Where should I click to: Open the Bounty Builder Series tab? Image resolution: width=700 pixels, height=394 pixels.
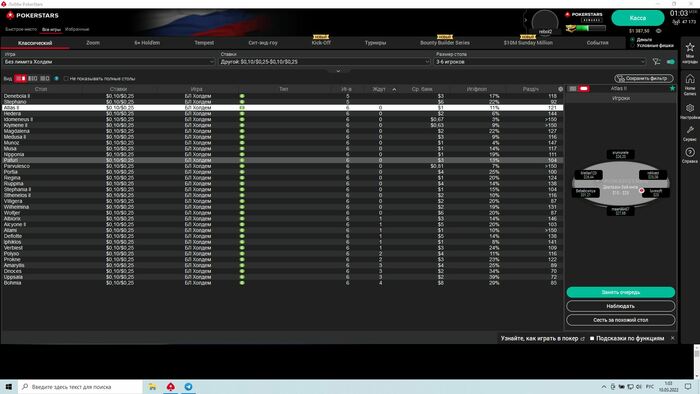click(445, 43)
